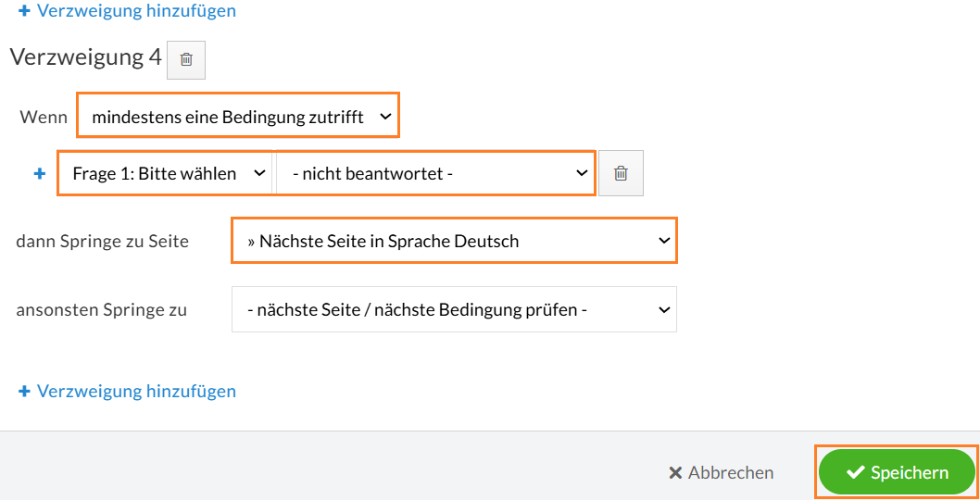Image resolution: width=980 pixels, height=500 pixels.
Task: Click the checkmark icon on the Speichern button
Action: click(856, 472)
